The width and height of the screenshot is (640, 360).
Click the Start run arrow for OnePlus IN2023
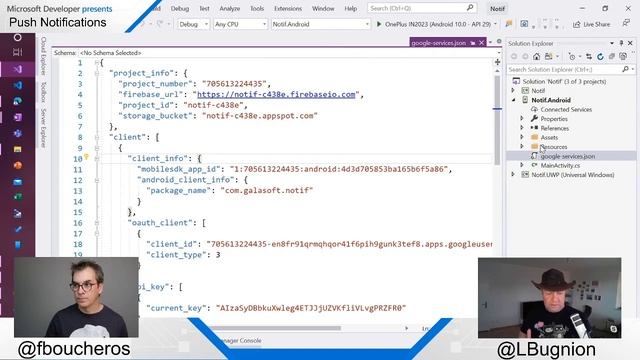(x=379, y=24)
